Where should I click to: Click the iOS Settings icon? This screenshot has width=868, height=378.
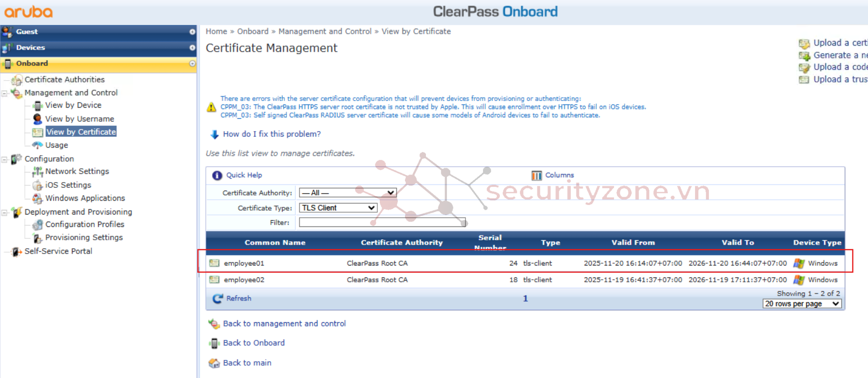38,185
